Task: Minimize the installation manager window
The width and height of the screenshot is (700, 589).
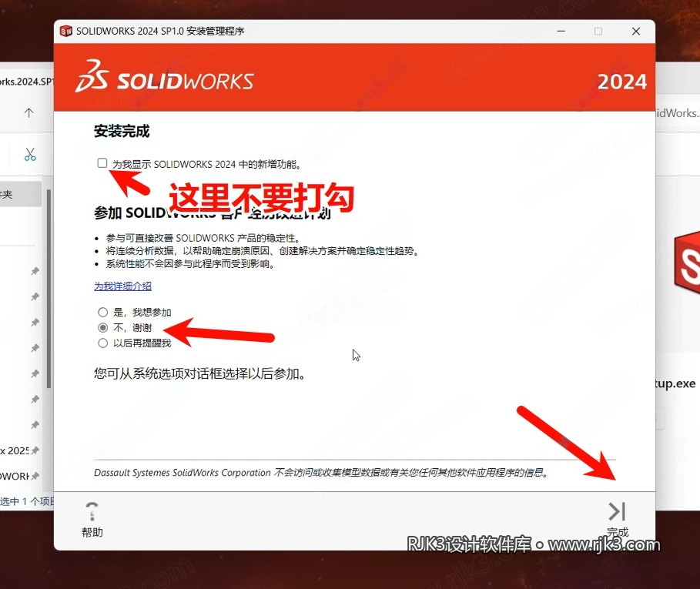Action: point(561,32)
